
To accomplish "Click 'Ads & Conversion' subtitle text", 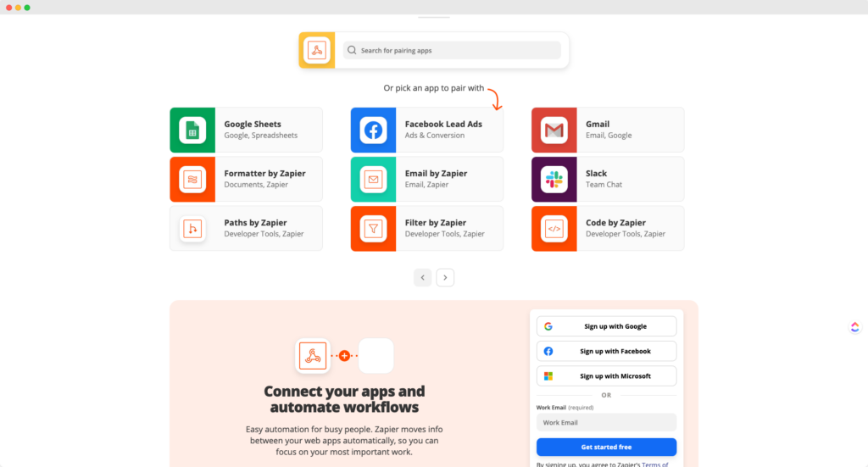I will pos(435,136).
